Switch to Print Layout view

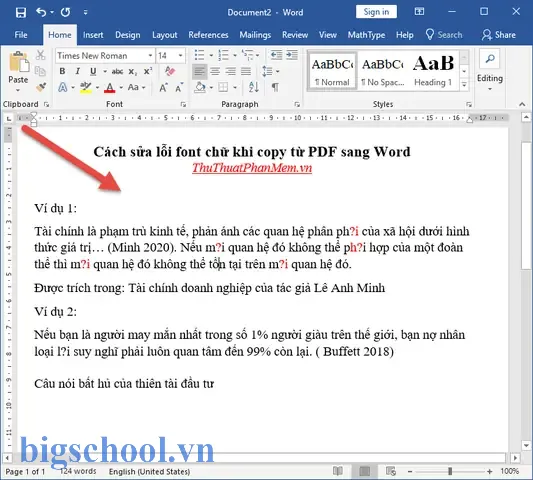pyautogui.click(x=364, y=471)
